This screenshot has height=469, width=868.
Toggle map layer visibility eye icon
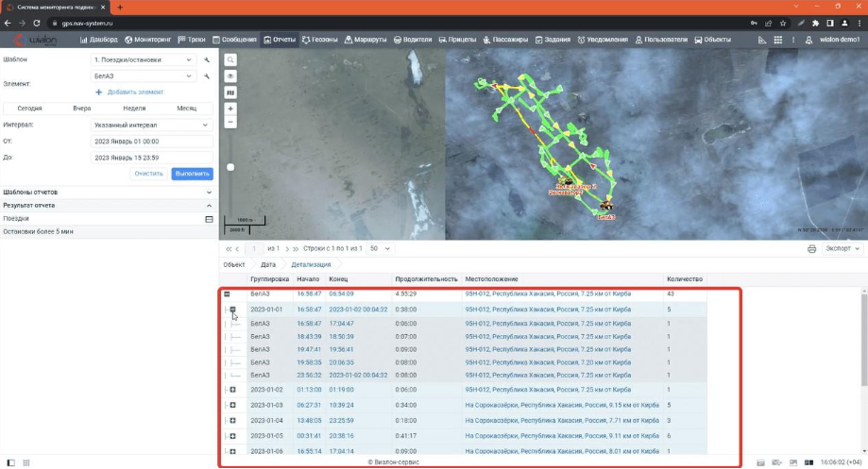tap(230, 76)
